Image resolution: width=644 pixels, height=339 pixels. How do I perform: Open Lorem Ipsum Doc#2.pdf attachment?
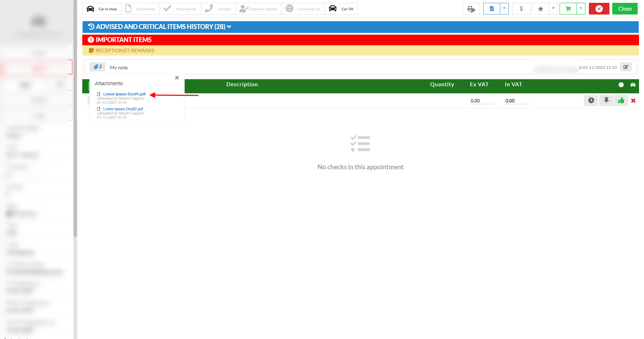click(x=123, y=109)
